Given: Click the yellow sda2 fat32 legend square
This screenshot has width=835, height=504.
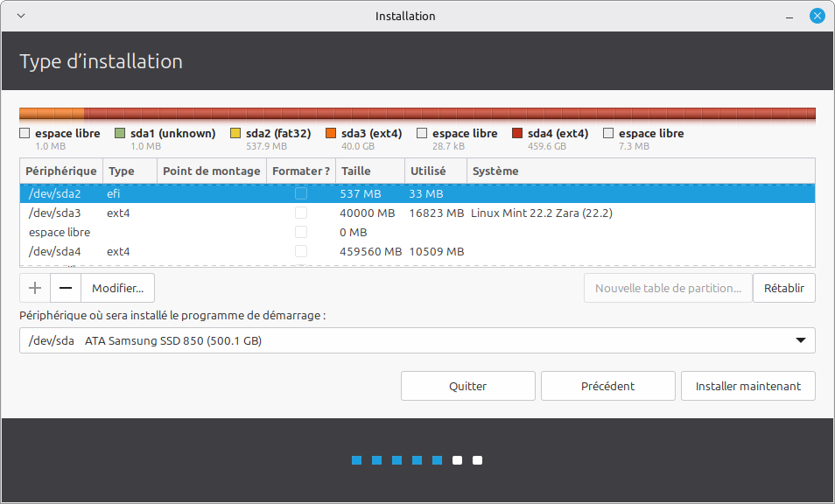Looking at the screenshot, I should point(235,134).
